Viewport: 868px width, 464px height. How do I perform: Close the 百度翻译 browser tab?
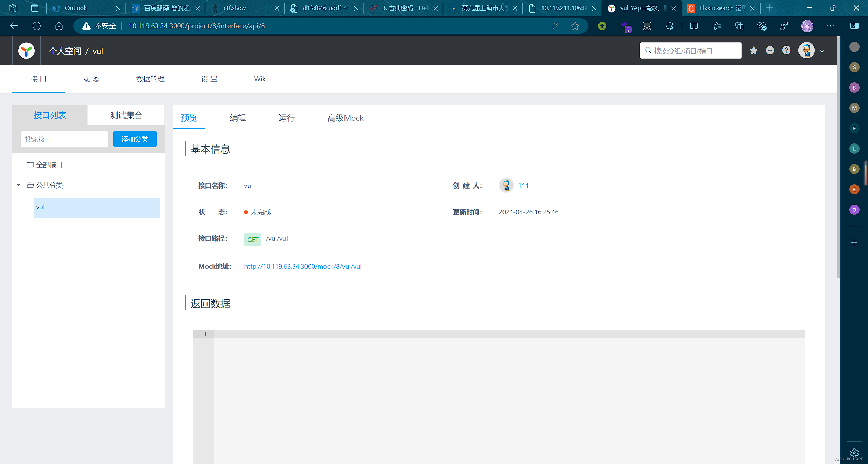click(x=198, y=8)
